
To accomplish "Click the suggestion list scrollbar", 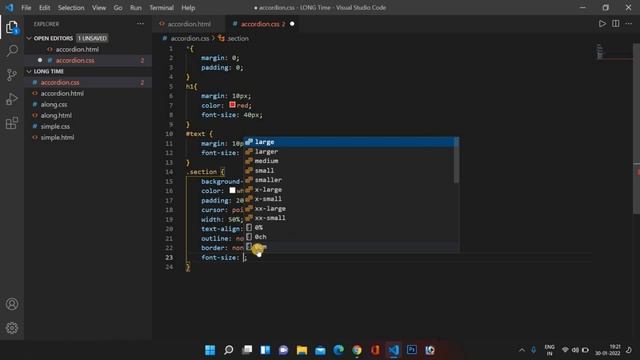I will (456, 160).
